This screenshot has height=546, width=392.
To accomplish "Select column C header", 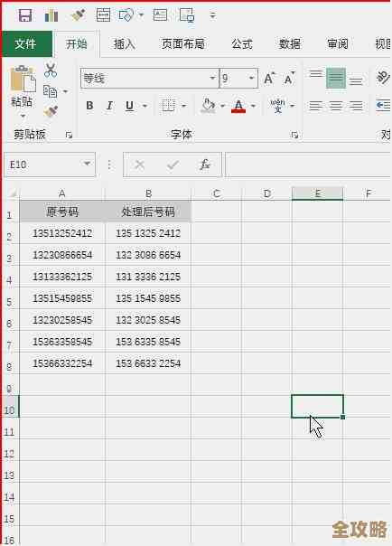I will tap(217, 193).
